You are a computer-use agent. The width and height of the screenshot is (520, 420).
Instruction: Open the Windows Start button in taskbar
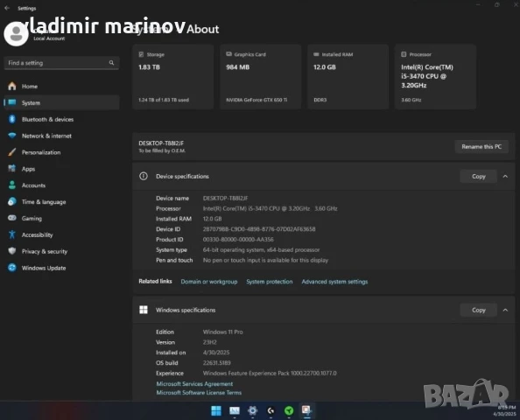[216, 410]
